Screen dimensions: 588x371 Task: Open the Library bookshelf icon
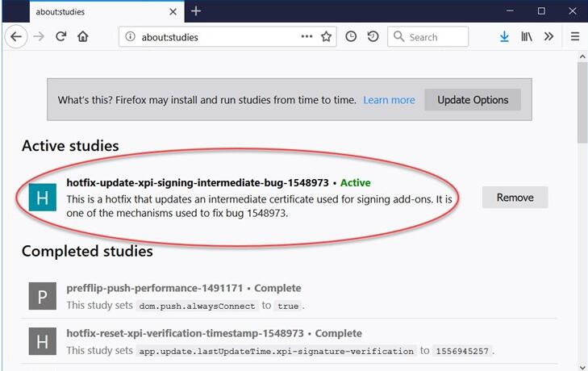point(527,36)
